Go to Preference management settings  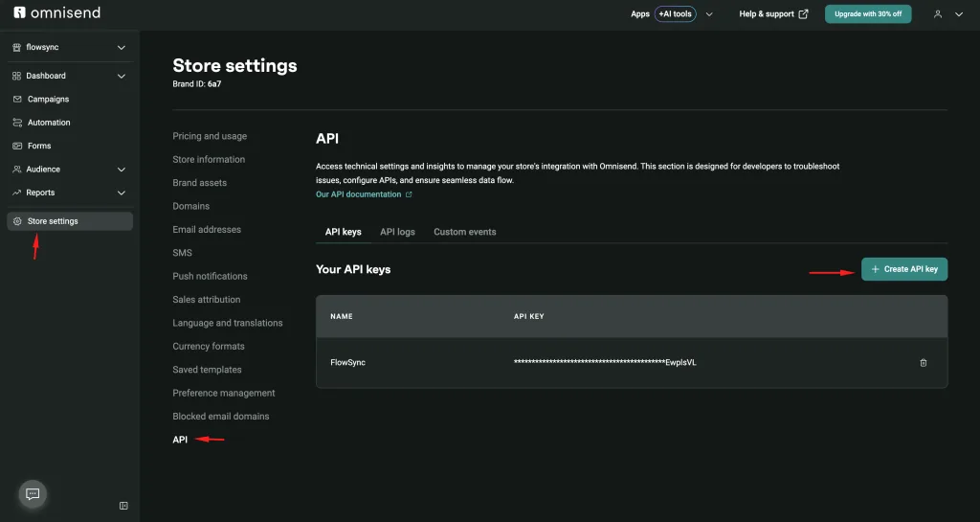click(x=224, y=393)
